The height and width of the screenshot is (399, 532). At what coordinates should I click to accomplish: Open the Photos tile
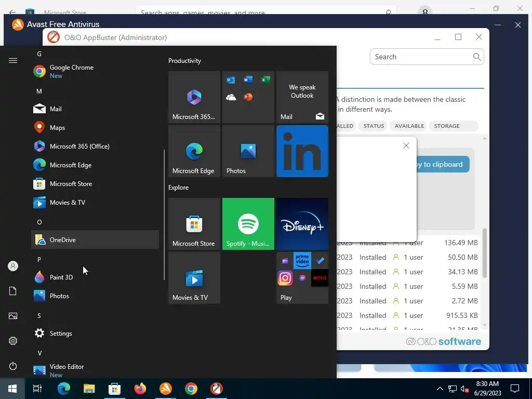coord(248,151)
